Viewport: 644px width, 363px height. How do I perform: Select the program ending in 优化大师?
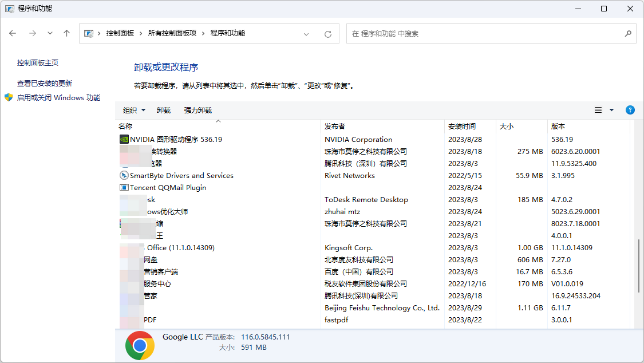[x=168, y=212]
